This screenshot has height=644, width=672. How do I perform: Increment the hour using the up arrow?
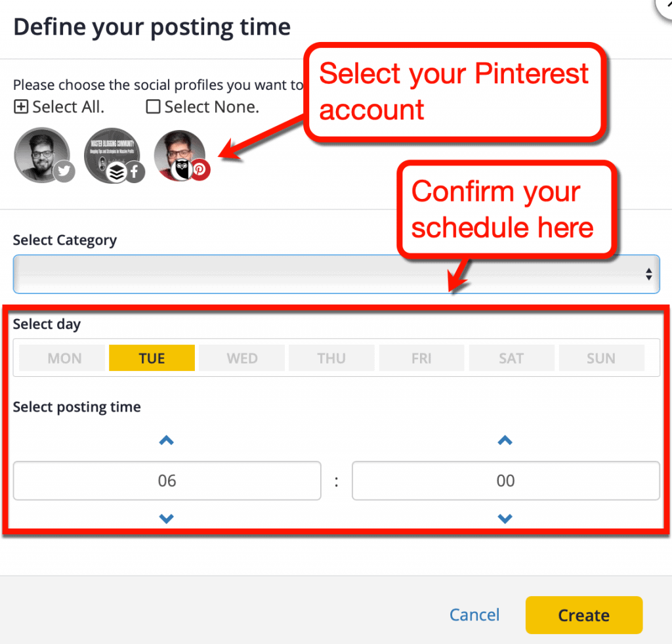[166, 440]
